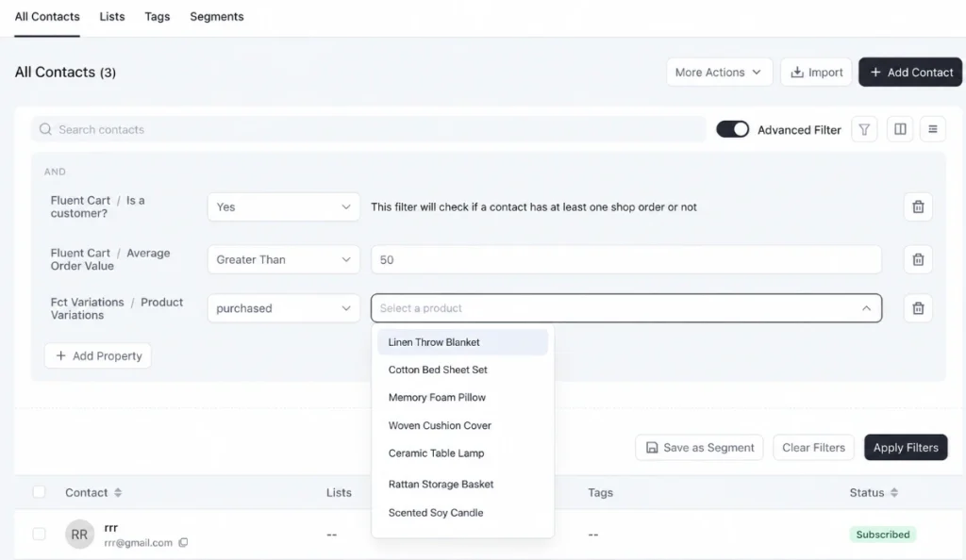966x560 pixels.
Task: Click the order value field containing 50
Action: click(x=626, y=259)
